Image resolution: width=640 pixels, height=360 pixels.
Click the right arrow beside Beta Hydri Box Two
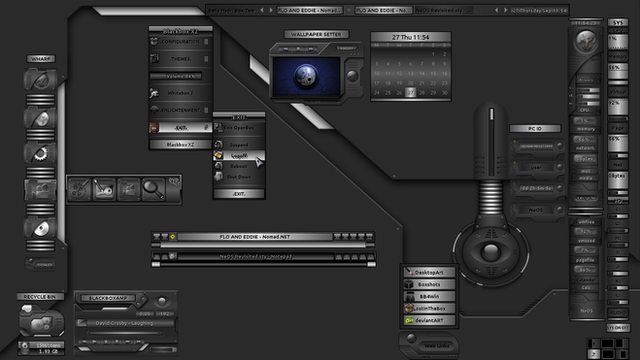click(271, 10)
